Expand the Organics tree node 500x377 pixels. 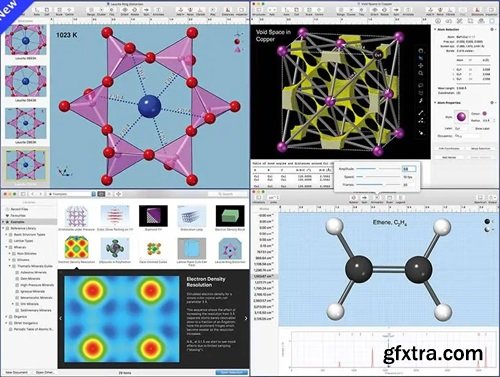point(6,317)
